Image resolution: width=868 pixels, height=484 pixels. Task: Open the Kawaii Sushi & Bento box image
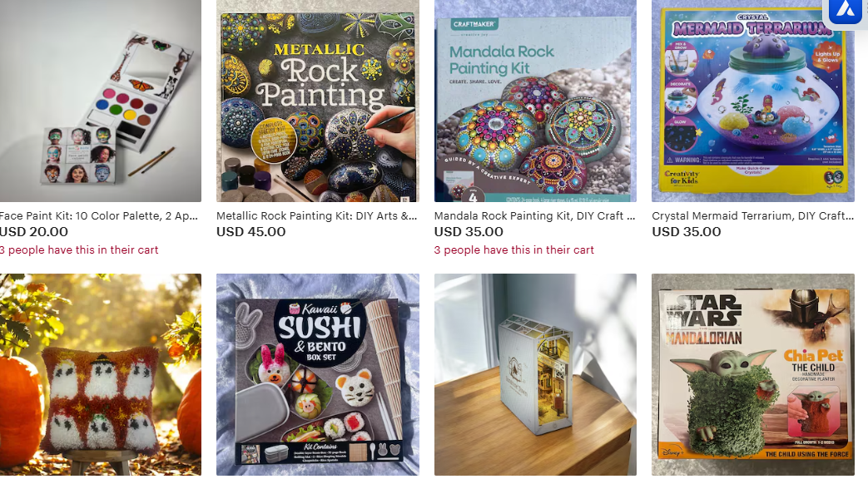(318, 374)
